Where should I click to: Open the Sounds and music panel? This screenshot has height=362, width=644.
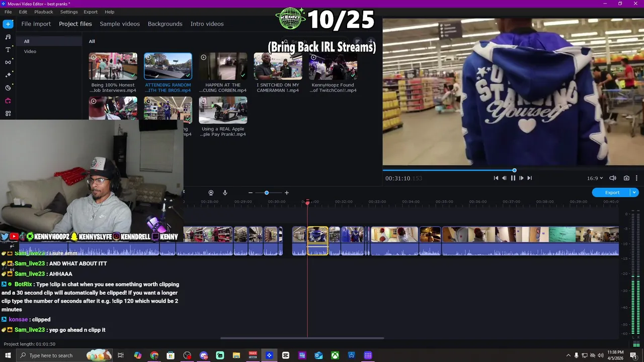pyautogui.click(x=8, y=37)
